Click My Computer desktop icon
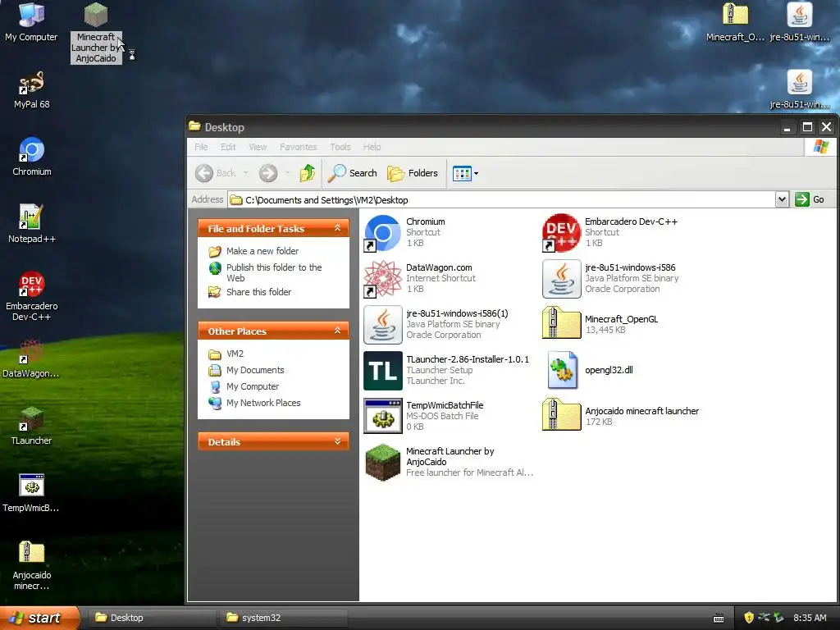Viewport: 840px width, 630px height. (x=31, y=23)
